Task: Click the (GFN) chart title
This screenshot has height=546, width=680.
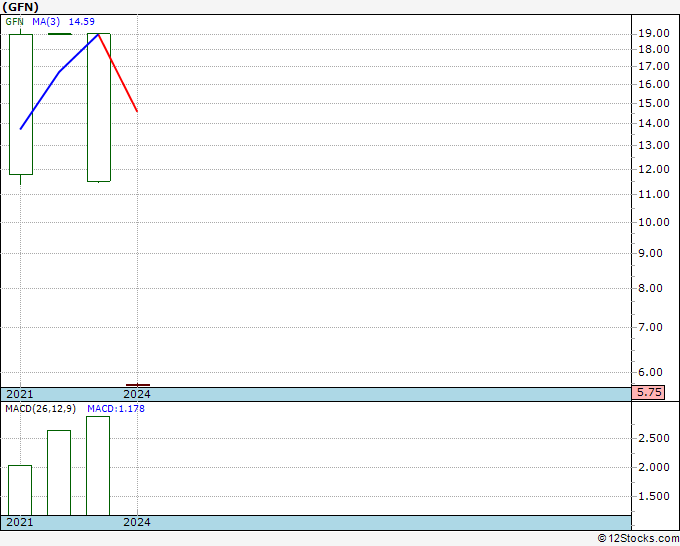Action: 20,7
